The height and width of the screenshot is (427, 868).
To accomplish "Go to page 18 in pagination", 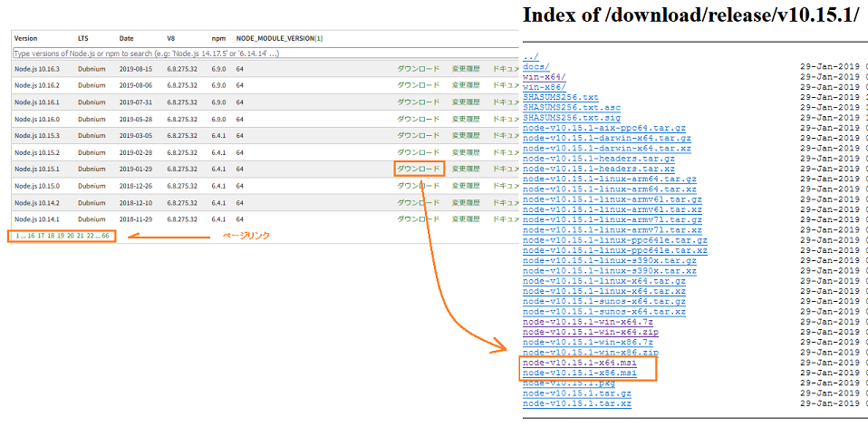I will [51, 236].
